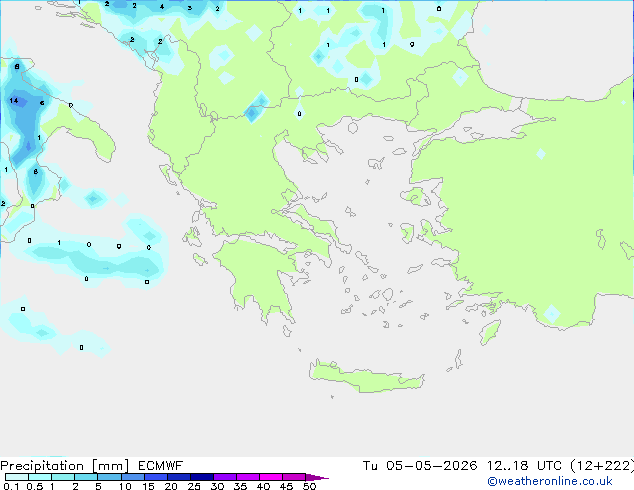Click the island of Lesbos
The height and width of the screenshot is (490, 634).
(x=416, y=196)
